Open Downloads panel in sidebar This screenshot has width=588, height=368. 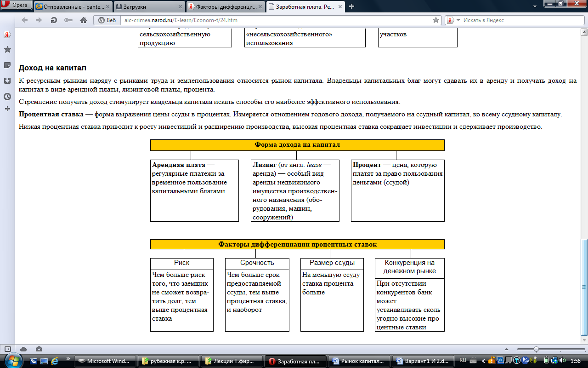(x=7, y=81)
